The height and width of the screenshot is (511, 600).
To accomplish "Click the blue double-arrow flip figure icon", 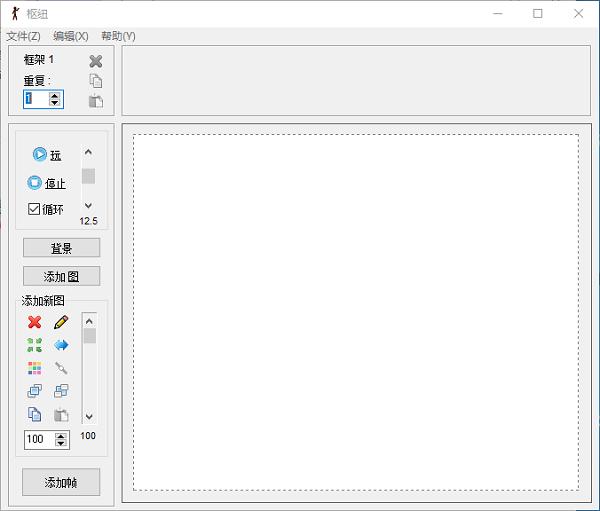I will pyautogui.click(x=61, y=345).
